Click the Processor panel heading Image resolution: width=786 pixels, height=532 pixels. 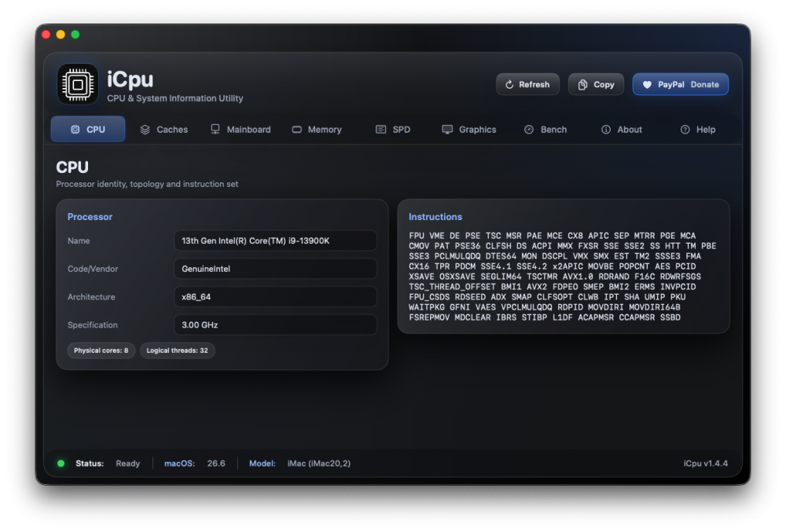(x=90, y=217)
